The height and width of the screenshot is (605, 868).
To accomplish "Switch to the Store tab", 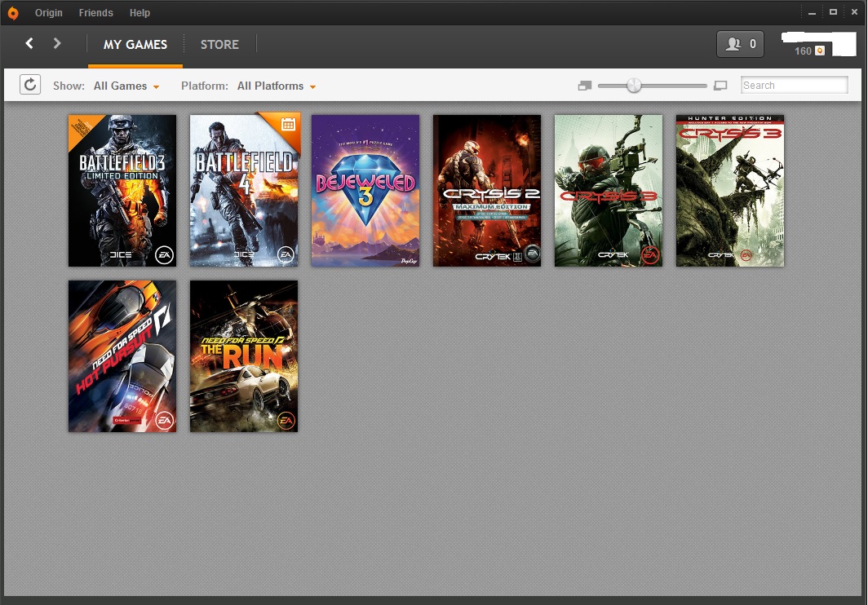I will coord(219,44).
